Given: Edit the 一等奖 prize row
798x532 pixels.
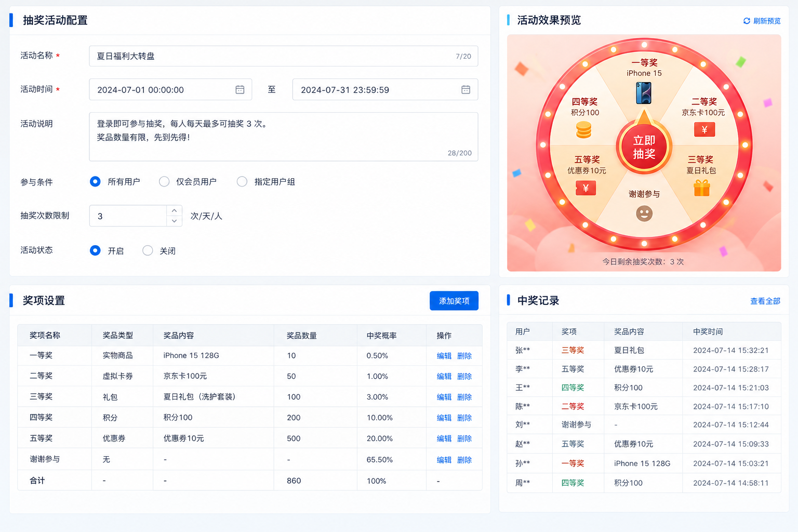Looking at the screenshot, I should (x=444, y=356).
